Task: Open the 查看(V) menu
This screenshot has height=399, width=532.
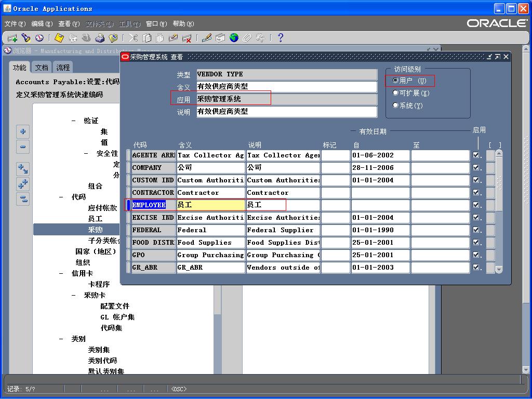Action: [x=69, y=24]
